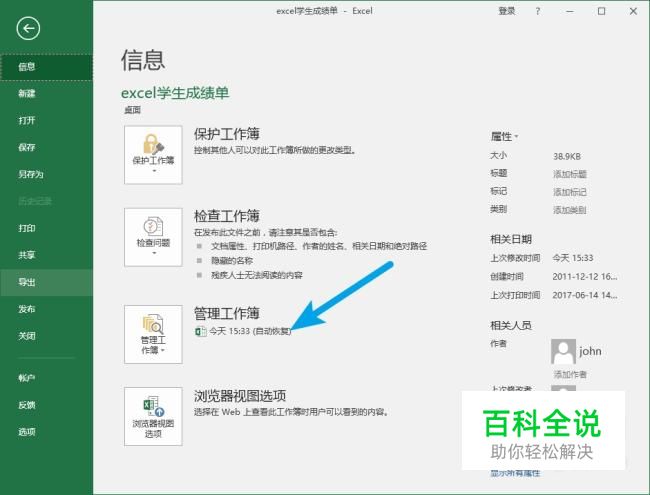Open 导出 in the sidebar
The image size is (650, 495).
[x=46, y=282]
